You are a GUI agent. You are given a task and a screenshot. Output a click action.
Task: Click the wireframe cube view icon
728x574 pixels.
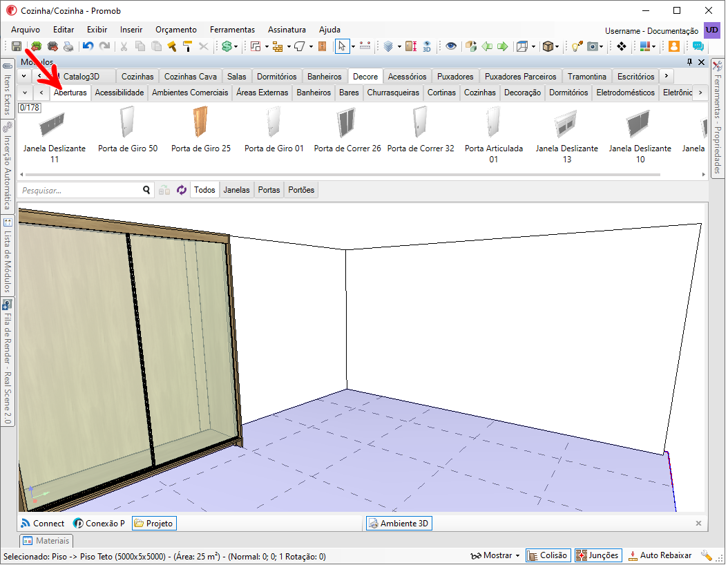tap(522, 46)
